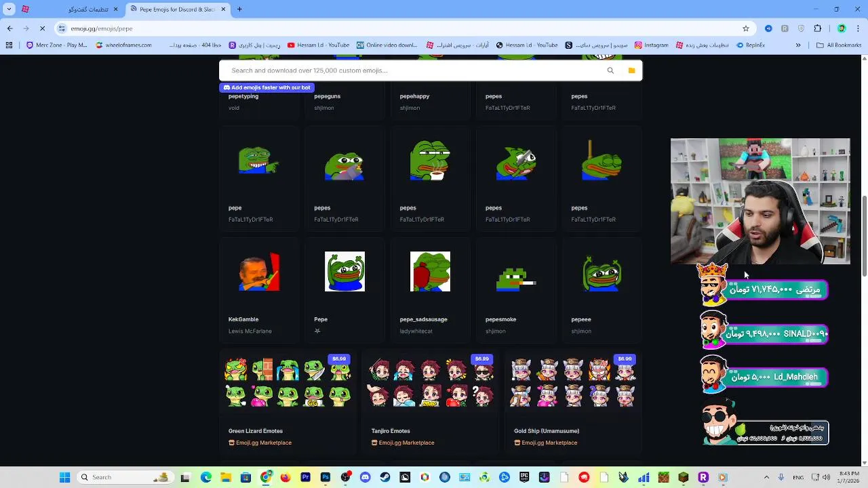This screenshot has width=868, height=488.
Task: Bookmark this page with the star icon
Action: click(x=746, y=28)
